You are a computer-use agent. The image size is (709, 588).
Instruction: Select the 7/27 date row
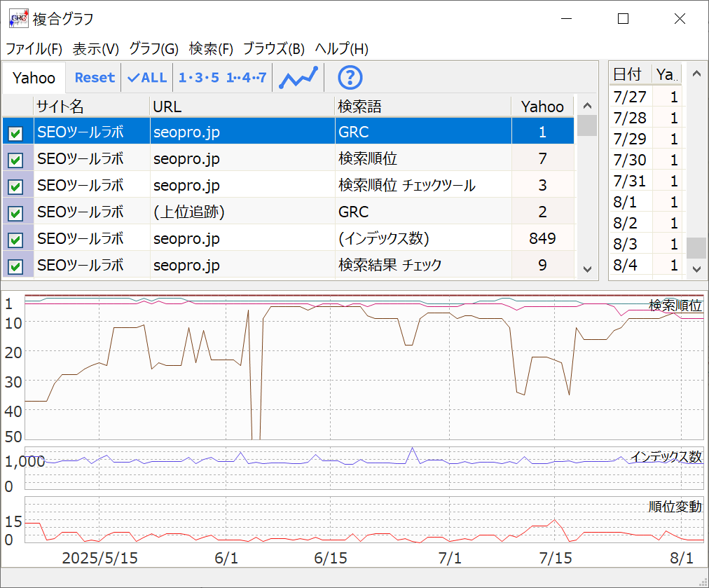tap(646, 96)
